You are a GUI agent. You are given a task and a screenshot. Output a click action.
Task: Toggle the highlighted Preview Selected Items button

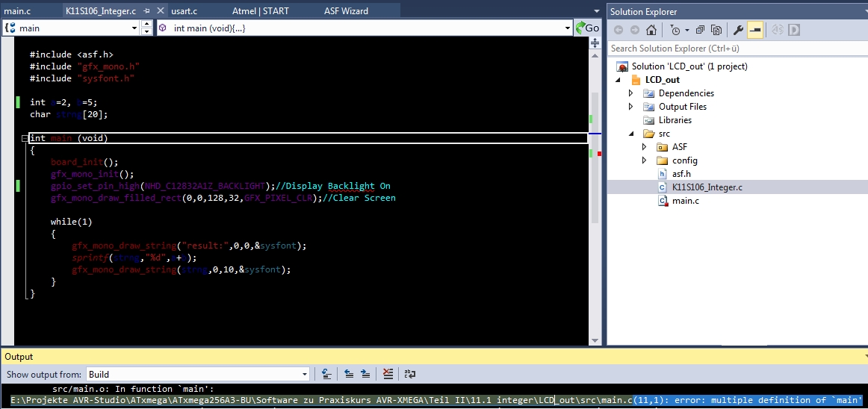click(754, 30)
